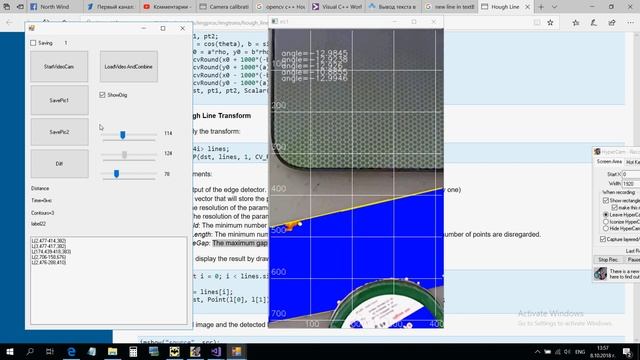
Task: Click the LoadVideo AndCombine button
Action: (x=129, y=67)
